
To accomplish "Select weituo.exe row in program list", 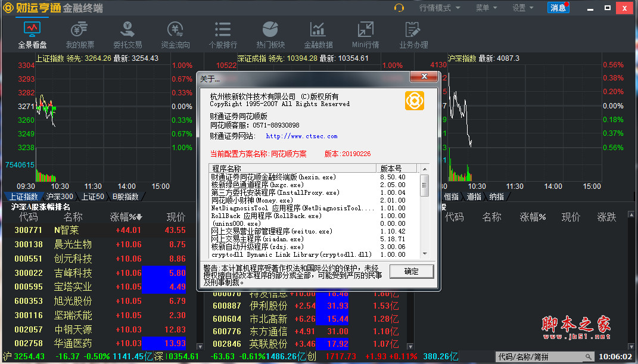I will tap(315, 231).
